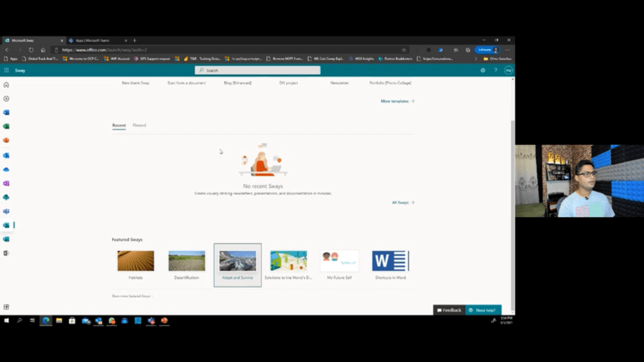Click the Need help? button
The height and width of the screenshot is (362, 644).
click(483, 310)
